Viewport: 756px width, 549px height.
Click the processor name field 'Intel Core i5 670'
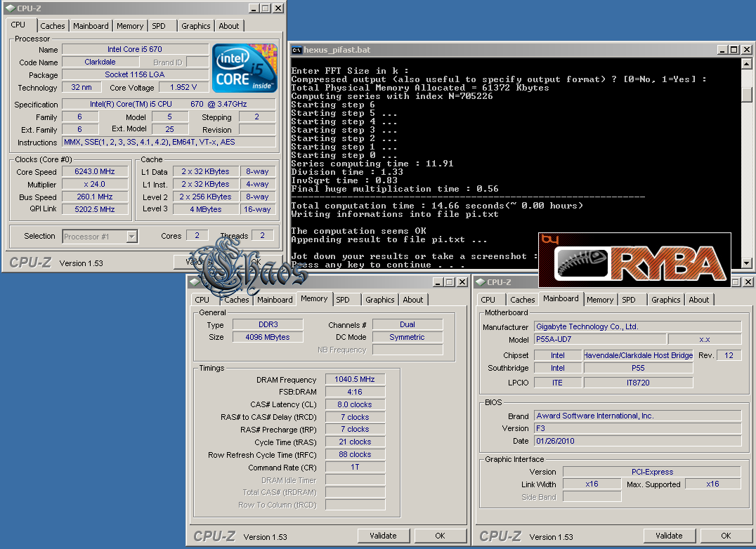tap(135, 49)
